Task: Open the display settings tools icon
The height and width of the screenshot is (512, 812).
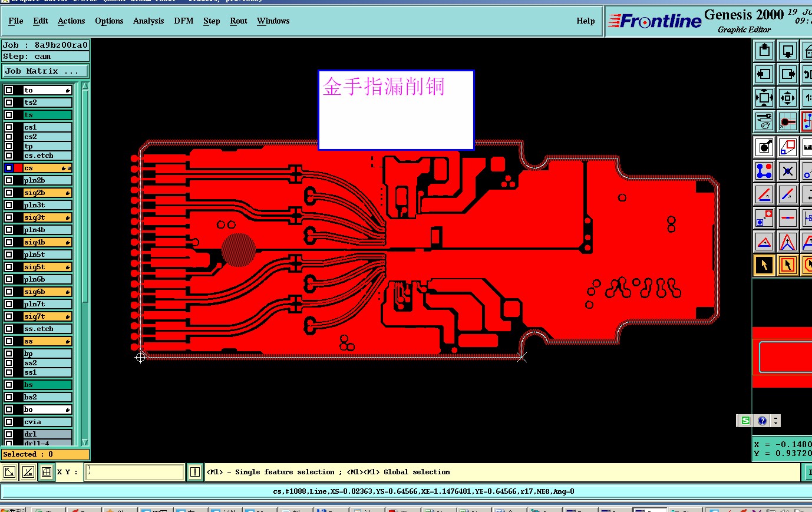Action: (764, 121)
